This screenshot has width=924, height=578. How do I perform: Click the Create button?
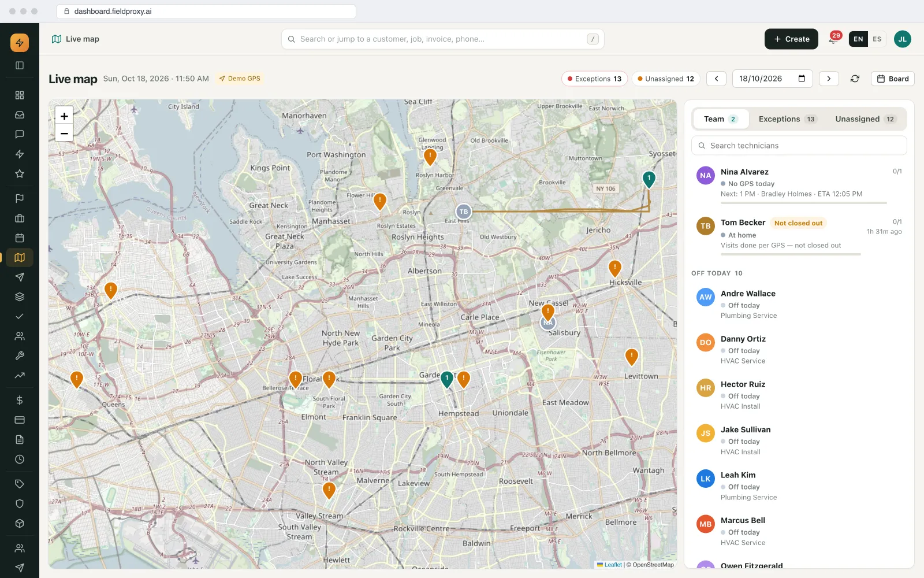[791, 39]
